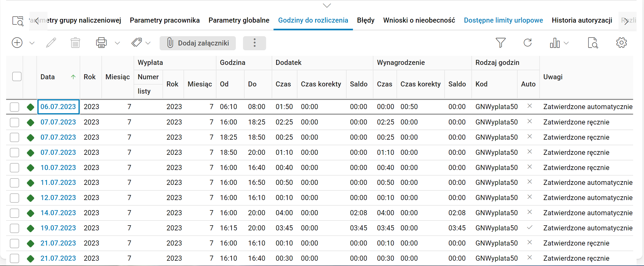Click the printer icon
The image size is (644, 266).
pos(101,43)
